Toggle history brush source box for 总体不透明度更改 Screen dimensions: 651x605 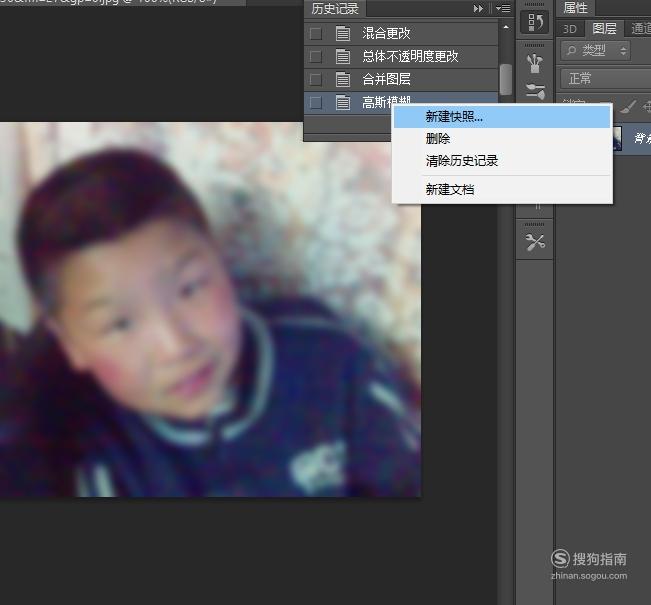point(316,56)
